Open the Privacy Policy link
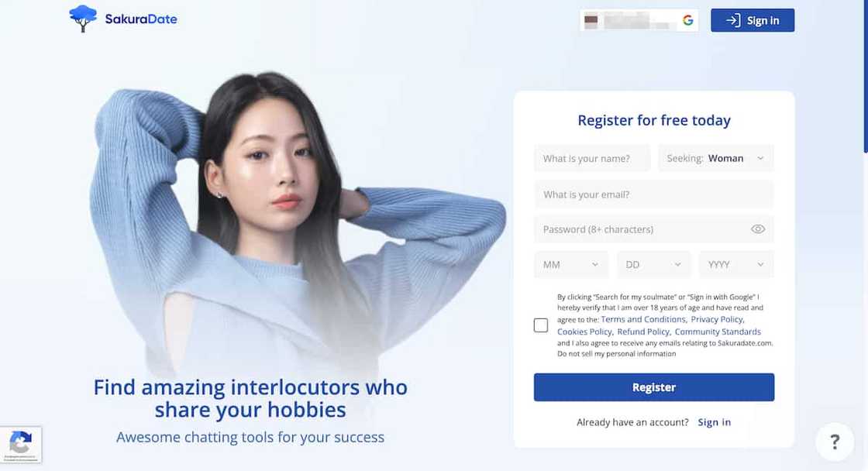This screenshot has height=471, width=868. pos(717,319)
